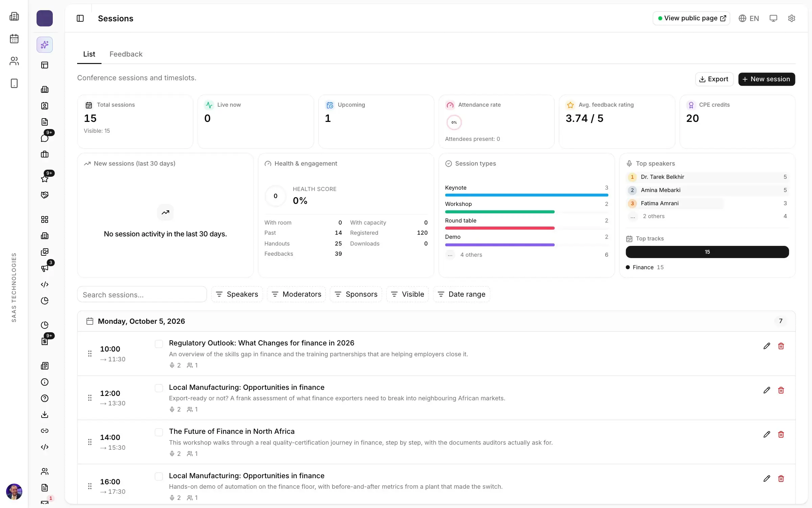This screenshot has height=508, width=812.
Task: Focus the Search sessions field
Action: (x=142, y=294)
